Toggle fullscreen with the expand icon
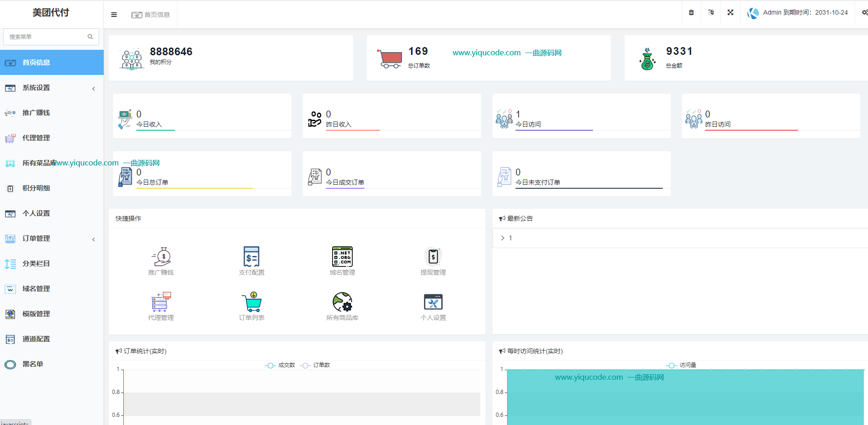 click(x=730, y=12)
